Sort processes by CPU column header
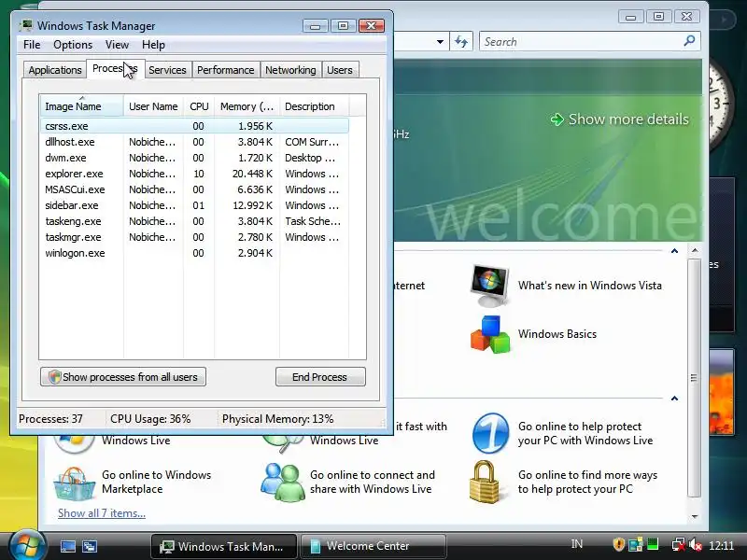The width and height of the screenshot is (747, 560). [199, 106]
